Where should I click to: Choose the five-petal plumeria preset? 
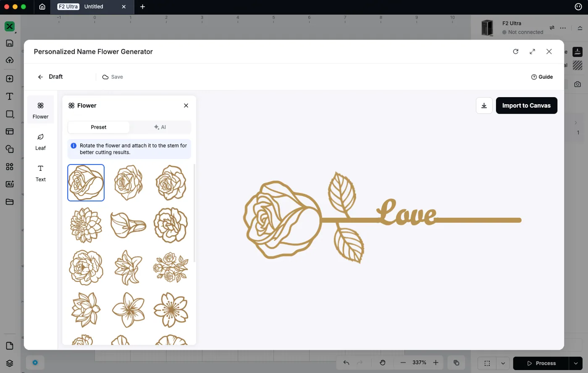pos(128,310)
